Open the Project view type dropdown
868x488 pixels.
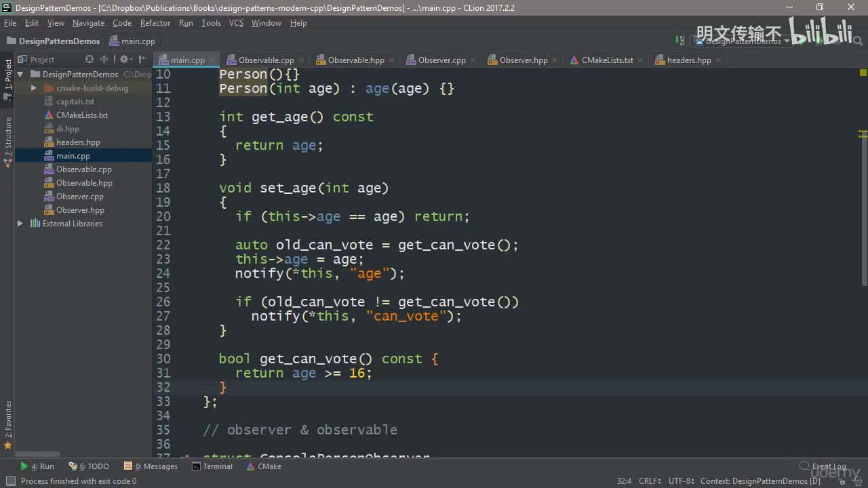36,60
